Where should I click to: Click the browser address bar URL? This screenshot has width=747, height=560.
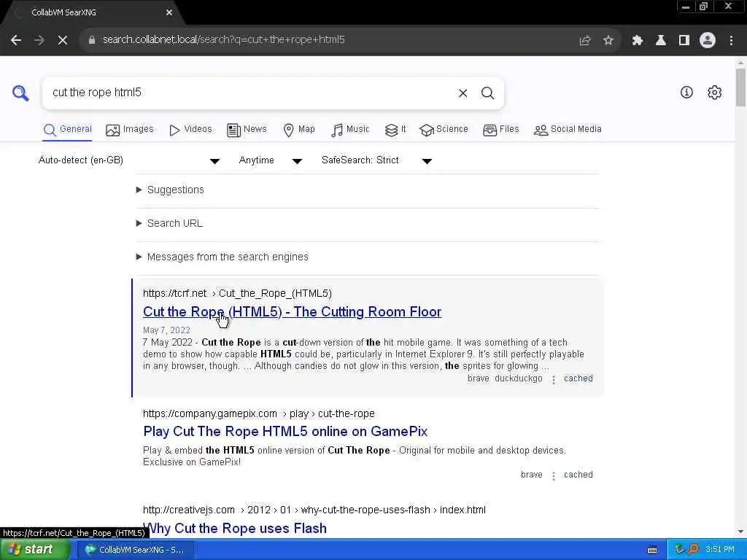[223, 40]
